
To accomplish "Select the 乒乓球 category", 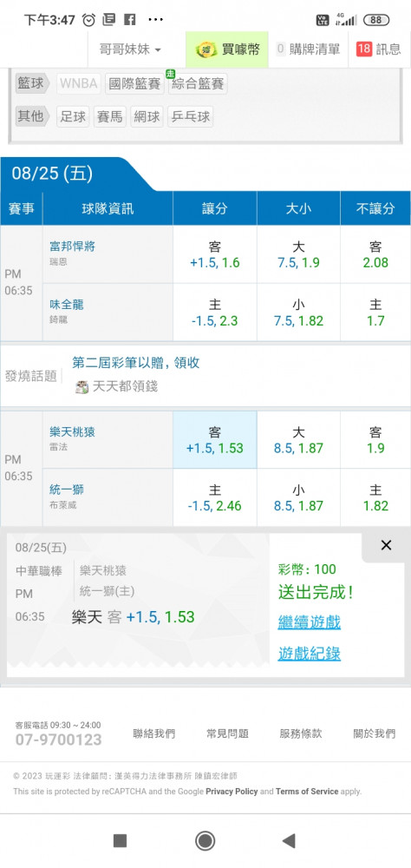I will click(x=190, y=117).
